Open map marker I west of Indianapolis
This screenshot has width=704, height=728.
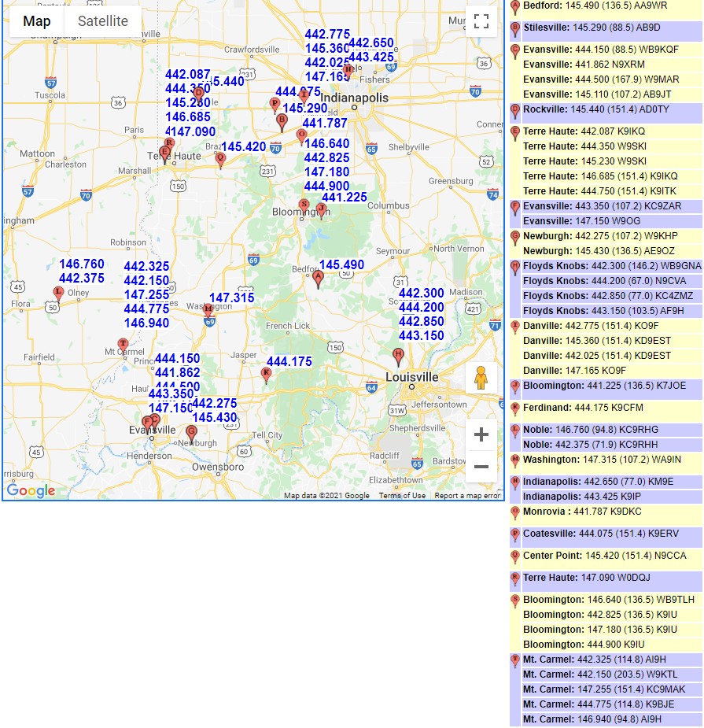pos(304,97)
